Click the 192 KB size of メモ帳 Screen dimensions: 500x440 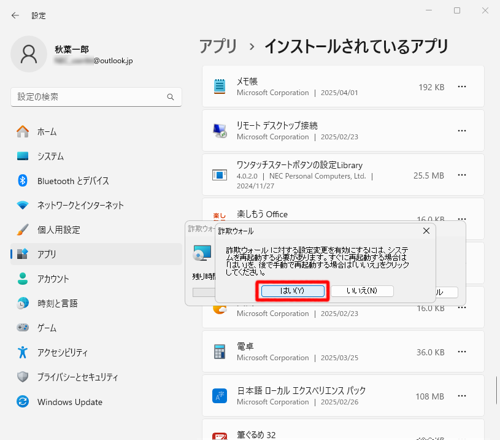click(x=431, y=87)
